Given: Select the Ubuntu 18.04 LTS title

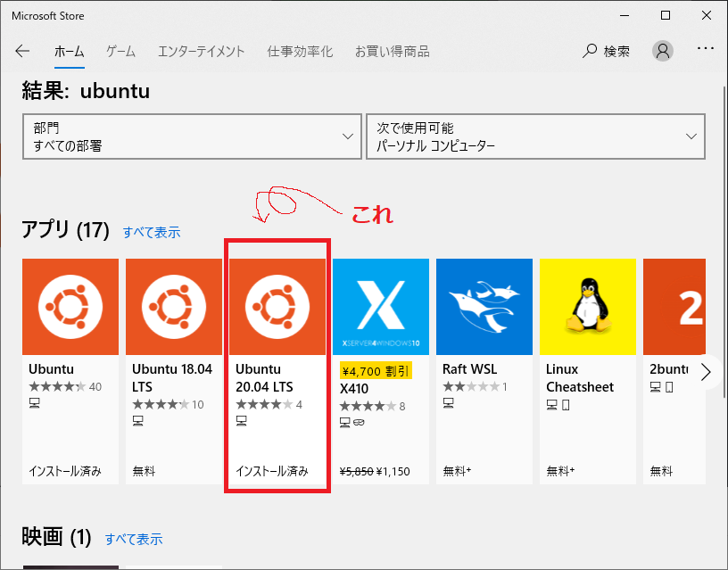Looking at the screenshot, I should (x=172, y=378).
